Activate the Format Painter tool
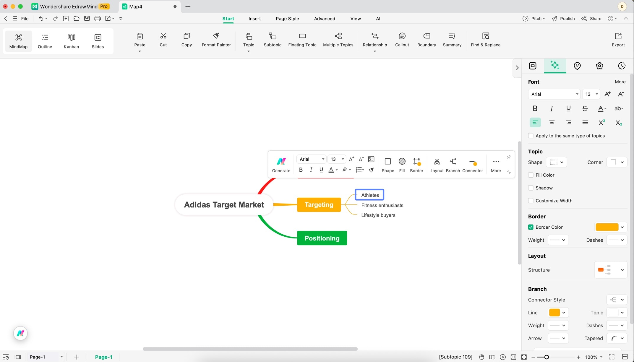The height and width of the screenshot is (364, 634). pyautogui.click(x=216, y=40)
